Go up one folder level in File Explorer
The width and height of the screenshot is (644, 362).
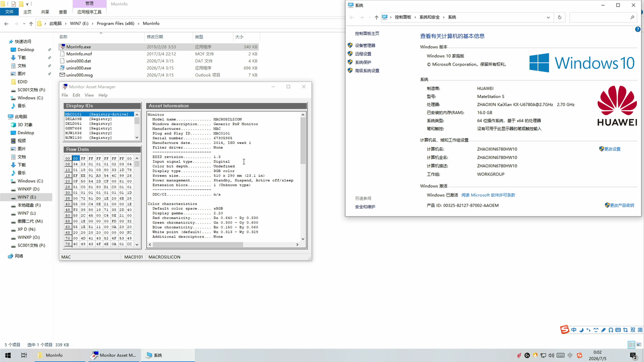click(x=31, y=24)
